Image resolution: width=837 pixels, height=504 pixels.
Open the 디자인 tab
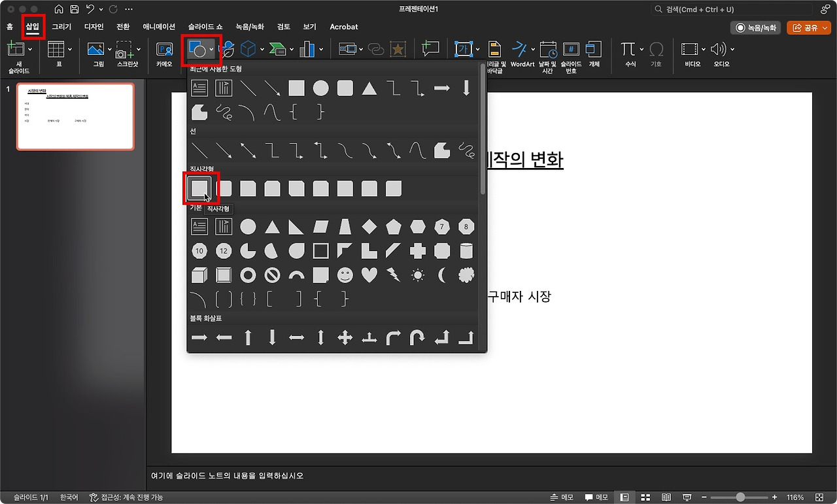click(94, 27)
